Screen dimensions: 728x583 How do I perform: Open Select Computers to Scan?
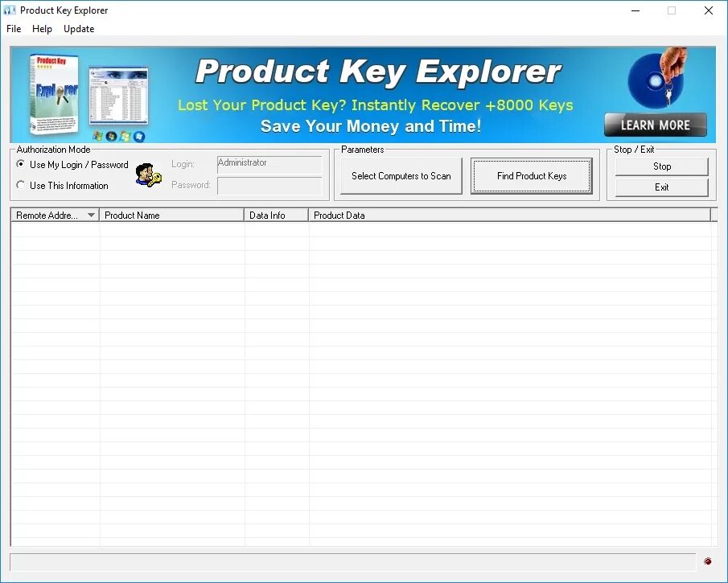(401, 176)
